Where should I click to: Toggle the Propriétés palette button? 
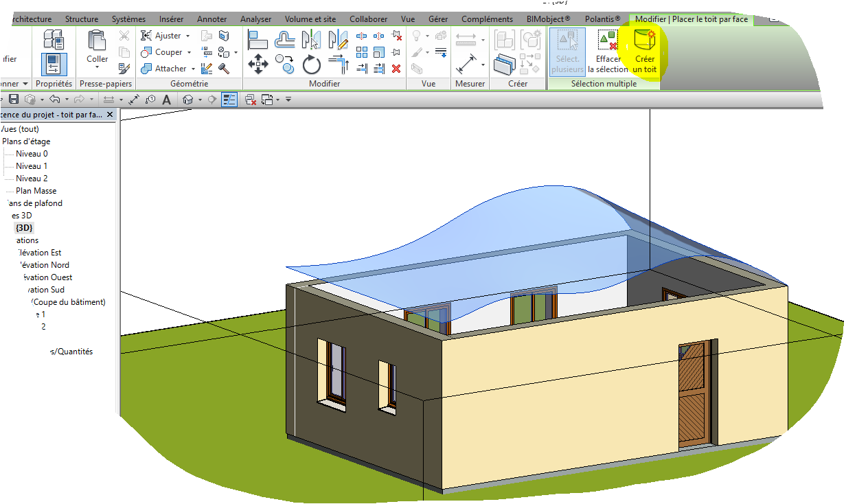(x=54, y=63)
